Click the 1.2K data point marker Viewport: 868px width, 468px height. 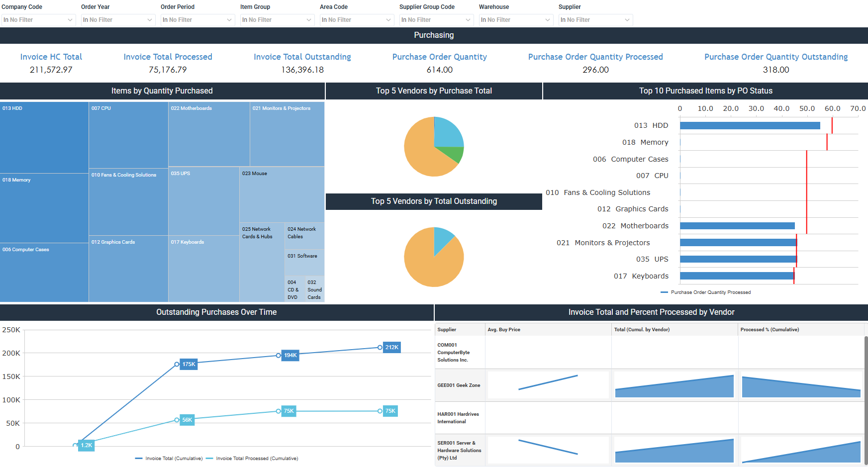pos(76,446)
